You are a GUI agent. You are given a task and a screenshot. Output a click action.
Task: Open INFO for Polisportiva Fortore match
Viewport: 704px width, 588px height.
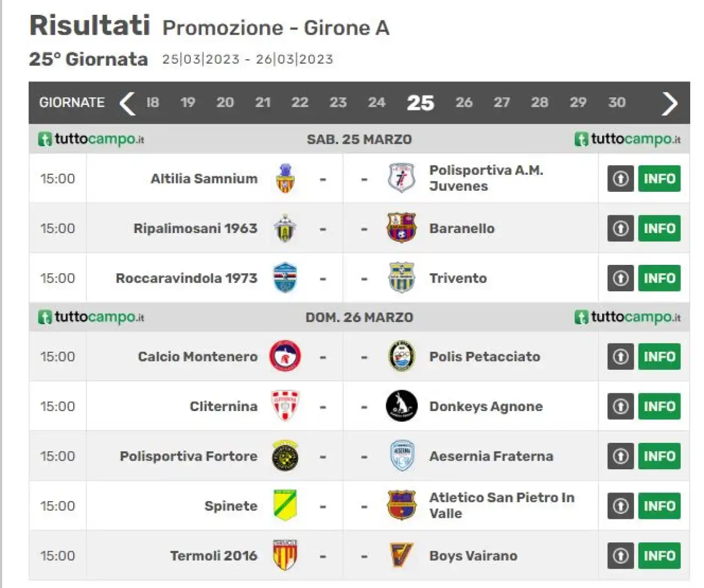pyautogui.click(x=659, y=456)
